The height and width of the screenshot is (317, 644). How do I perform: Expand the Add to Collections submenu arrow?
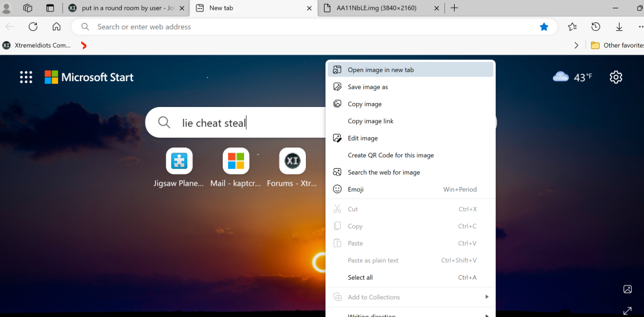(487, 297)
